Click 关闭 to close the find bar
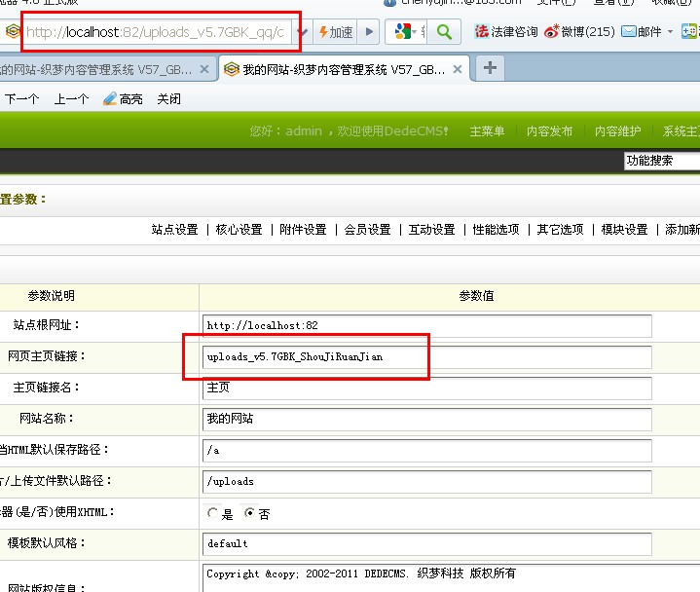This screenshot has height=592, width=700. [168, 98]
